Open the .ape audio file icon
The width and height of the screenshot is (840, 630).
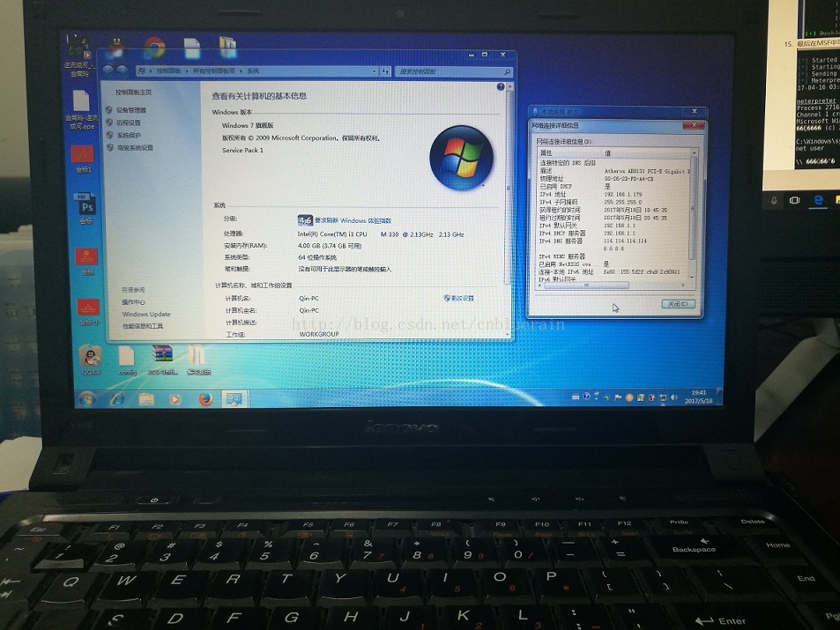pyautogui.click(x=81, y=100)
